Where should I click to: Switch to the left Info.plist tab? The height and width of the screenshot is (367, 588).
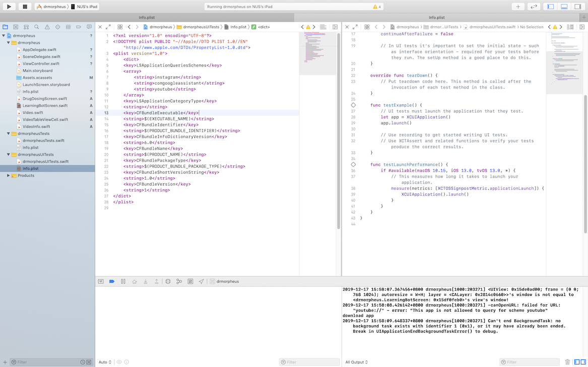[147, 18]
